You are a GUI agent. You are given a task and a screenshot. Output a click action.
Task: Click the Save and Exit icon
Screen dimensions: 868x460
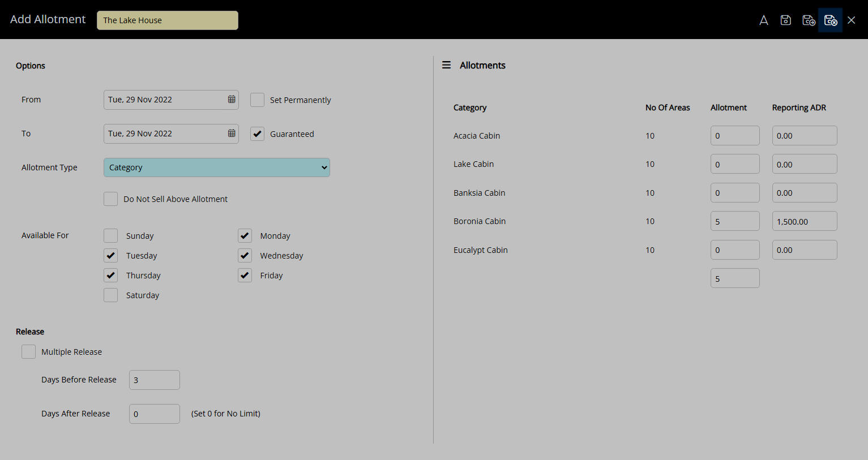(x=831, y=20)
